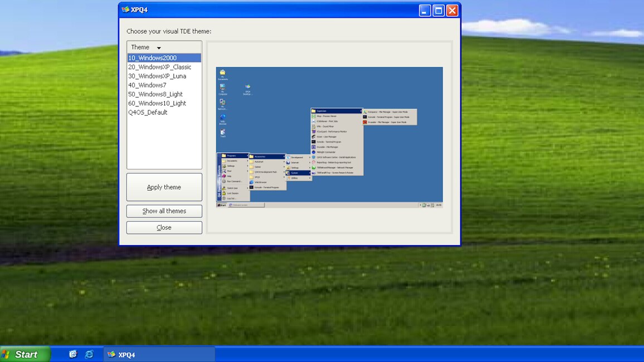The image size is (644, 362).
Task: Select the 40_Windows7 theme
Action: 164,85
